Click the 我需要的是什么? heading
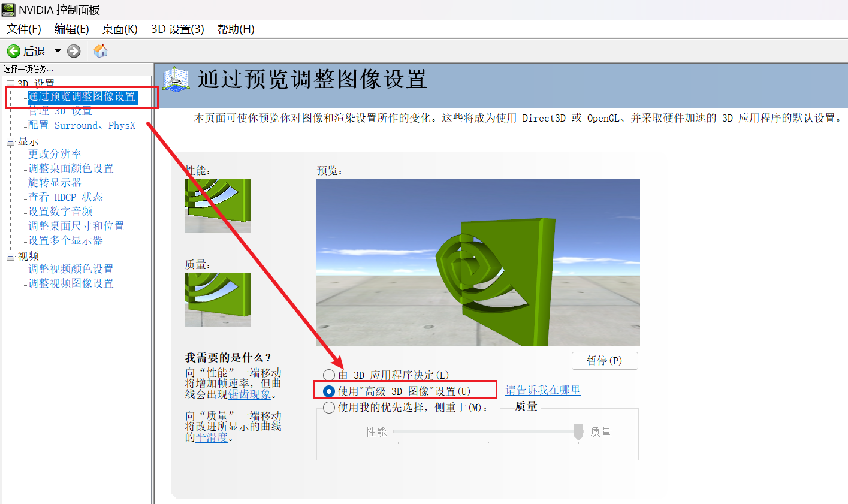 pyautogui.click(x=228, y=357)
